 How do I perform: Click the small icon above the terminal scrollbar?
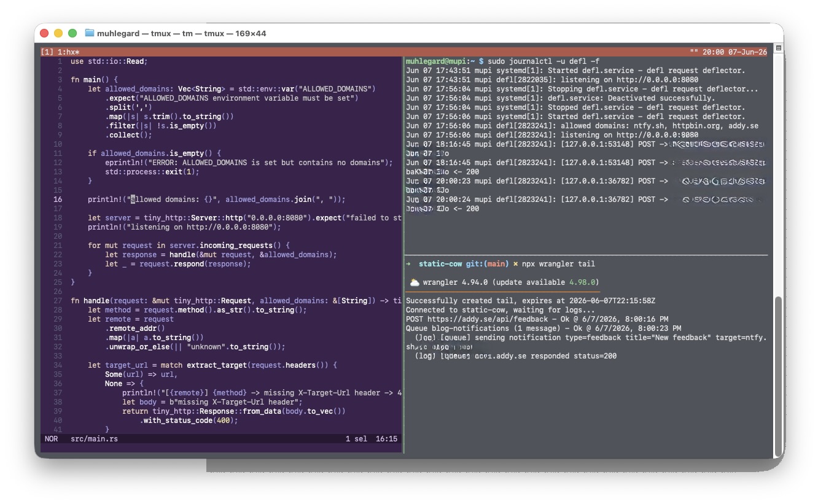[779, 48]
